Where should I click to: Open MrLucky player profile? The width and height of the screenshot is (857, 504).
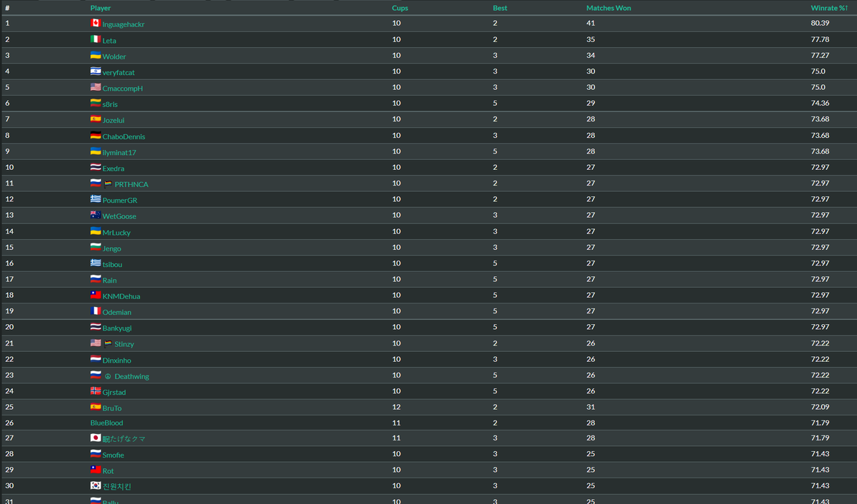coord(116,233)
